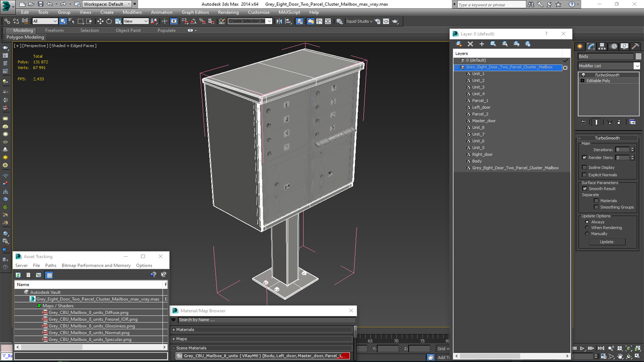Expand Maps section in Material Browser
This screenshot has width=644, height=362.
click(174, 339)
